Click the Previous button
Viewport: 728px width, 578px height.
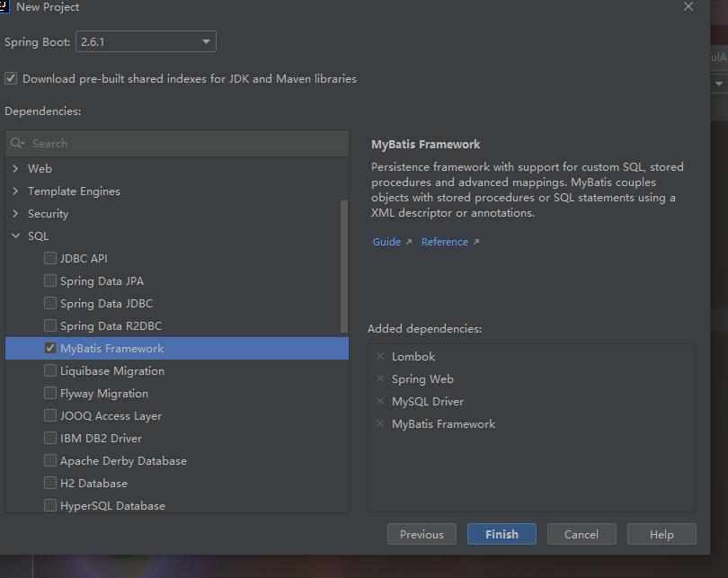[422, 534]
